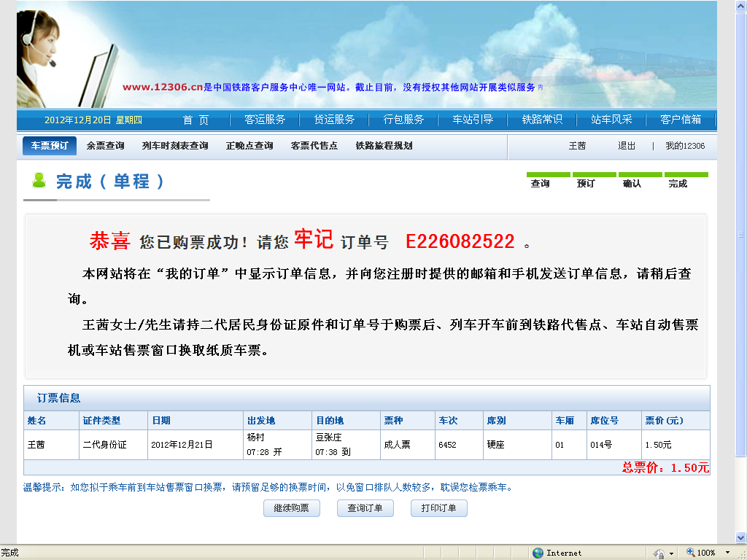Click the scrollbar up arrow

[741, 6]
